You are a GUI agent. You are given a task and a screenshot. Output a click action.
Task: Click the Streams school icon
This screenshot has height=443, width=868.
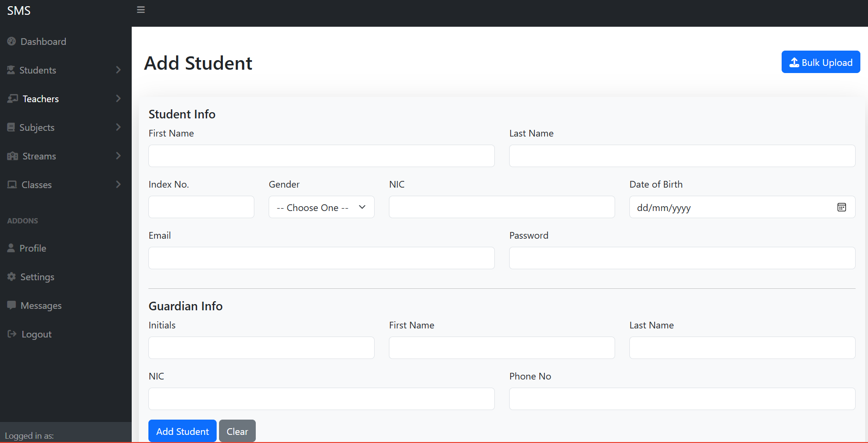[x=12, y=156]
